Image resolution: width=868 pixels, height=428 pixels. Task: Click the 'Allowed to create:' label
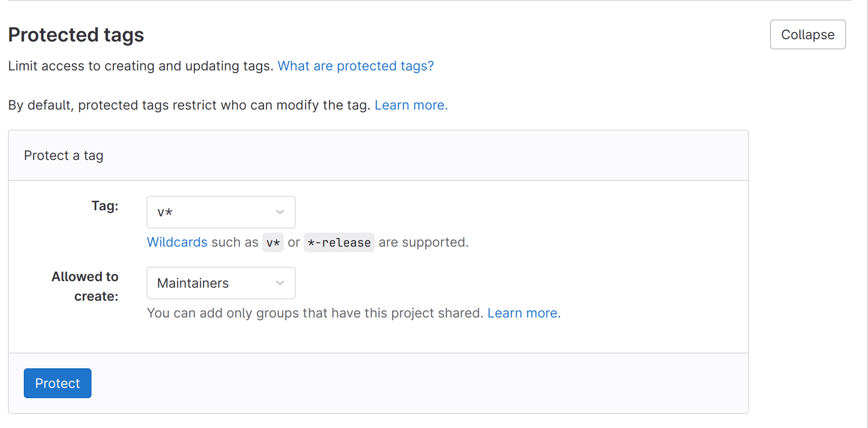coord(85,286)
